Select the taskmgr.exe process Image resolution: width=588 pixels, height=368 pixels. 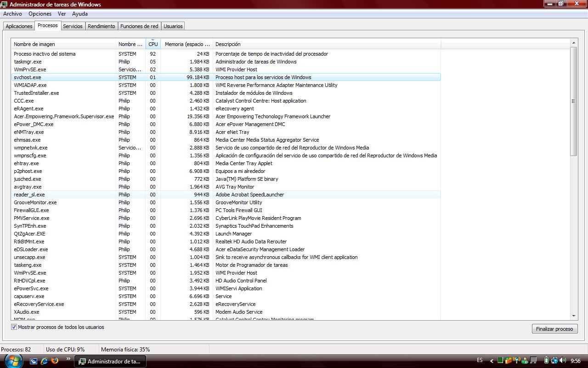(x=226, y=62)
